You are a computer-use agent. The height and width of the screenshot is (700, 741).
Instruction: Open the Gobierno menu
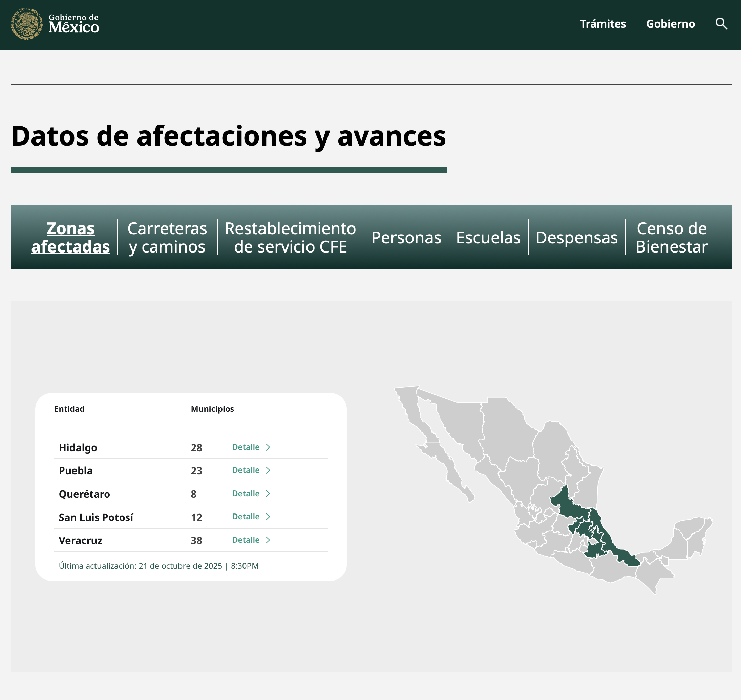670,24
